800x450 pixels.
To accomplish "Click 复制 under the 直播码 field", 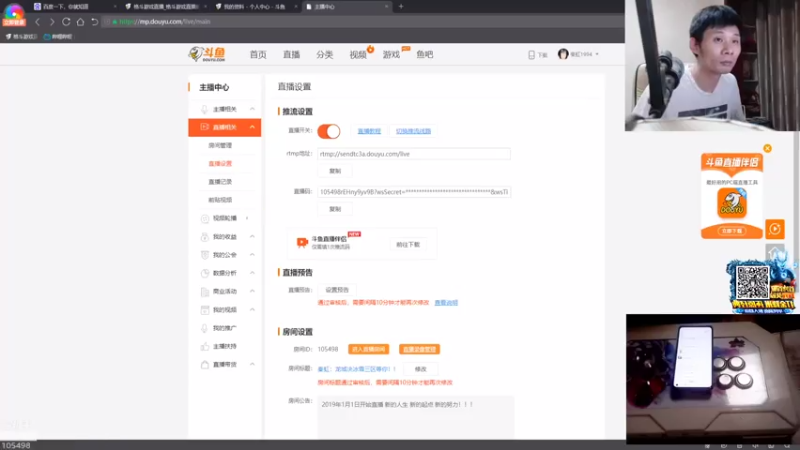I will pos(335,209).
